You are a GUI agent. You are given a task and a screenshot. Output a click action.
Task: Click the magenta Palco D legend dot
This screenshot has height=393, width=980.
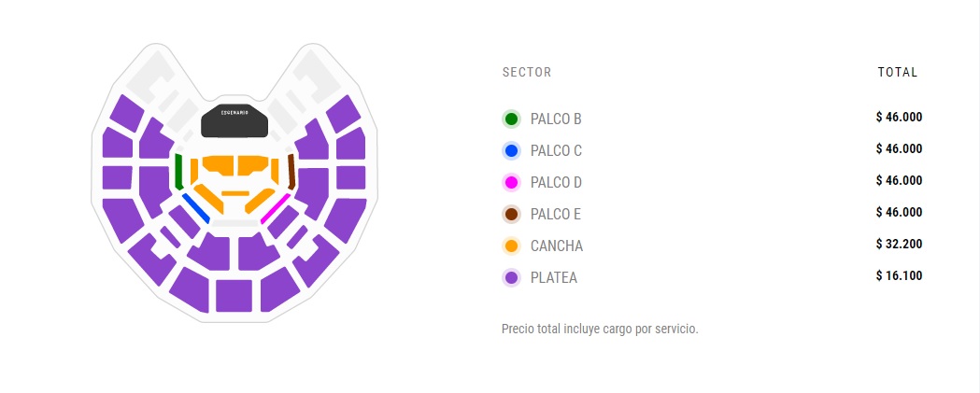(511, 182)
